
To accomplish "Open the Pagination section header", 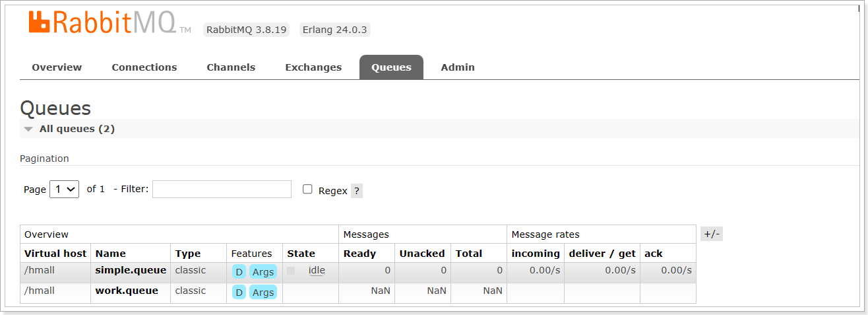I will pos(44,158).
